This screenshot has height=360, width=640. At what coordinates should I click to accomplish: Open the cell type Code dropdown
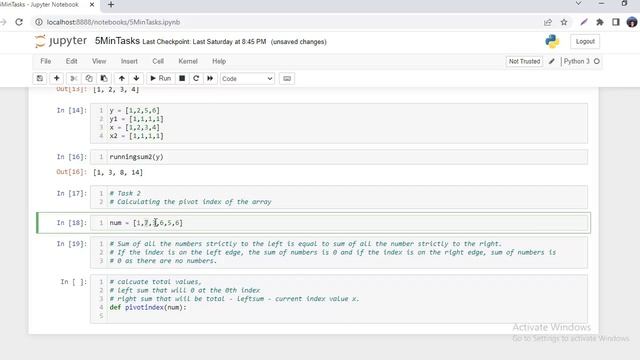coord(247,78)
